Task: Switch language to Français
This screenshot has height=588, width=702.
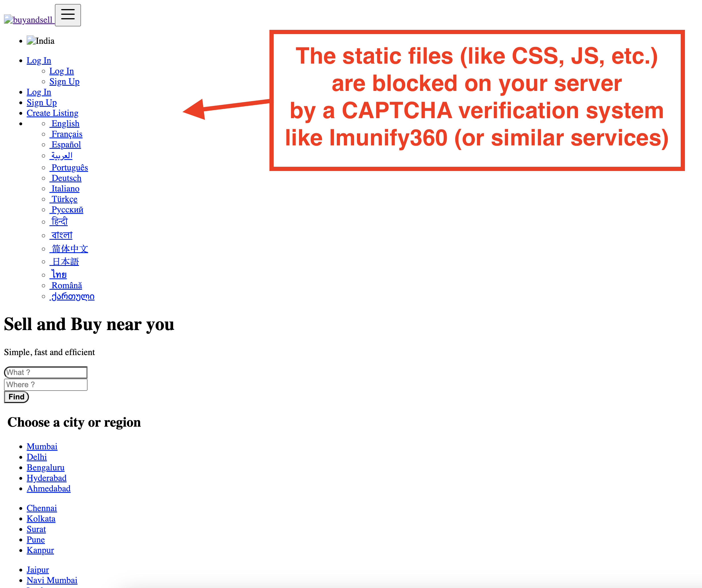Action: click(x=66, y=134)
